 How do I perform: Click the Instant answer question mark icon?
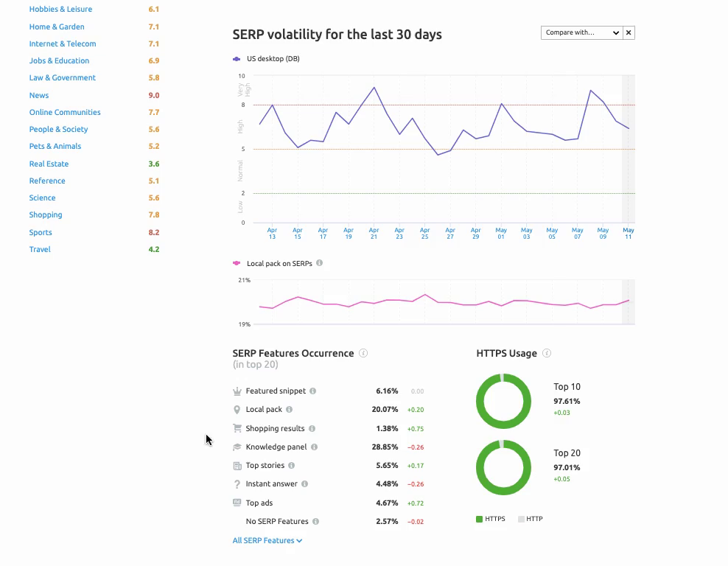click(x=237, y=484)
